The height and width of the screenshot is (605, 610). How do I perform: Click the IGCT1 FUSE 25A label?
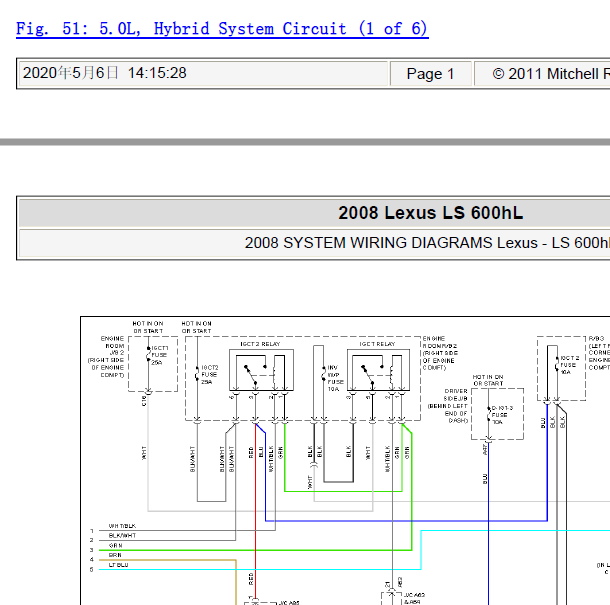(x=160, y=355)
